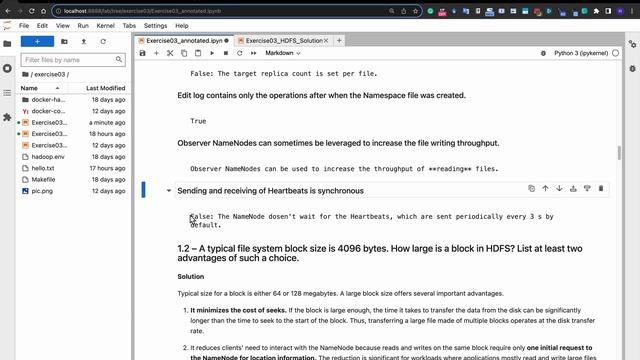Open the Run menu
Screen dimensions: 640x360
tap(83, 26)
